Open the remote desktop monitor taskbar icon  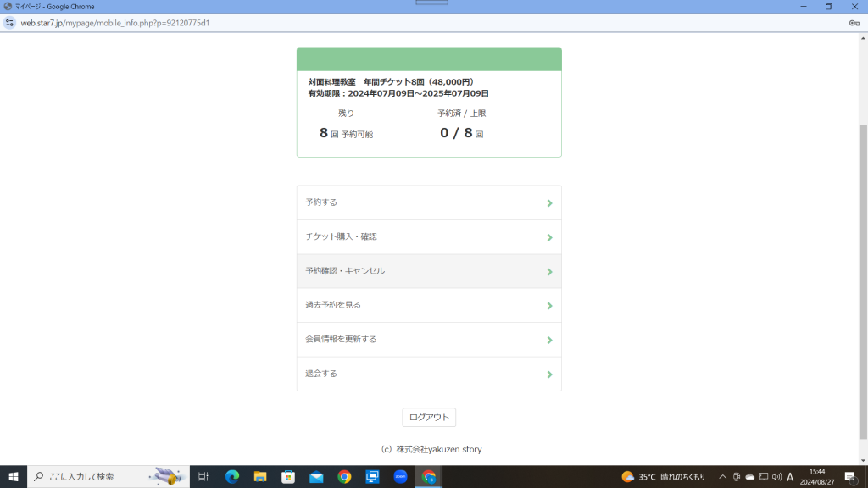pyautogui.click(x=373, y=476)
